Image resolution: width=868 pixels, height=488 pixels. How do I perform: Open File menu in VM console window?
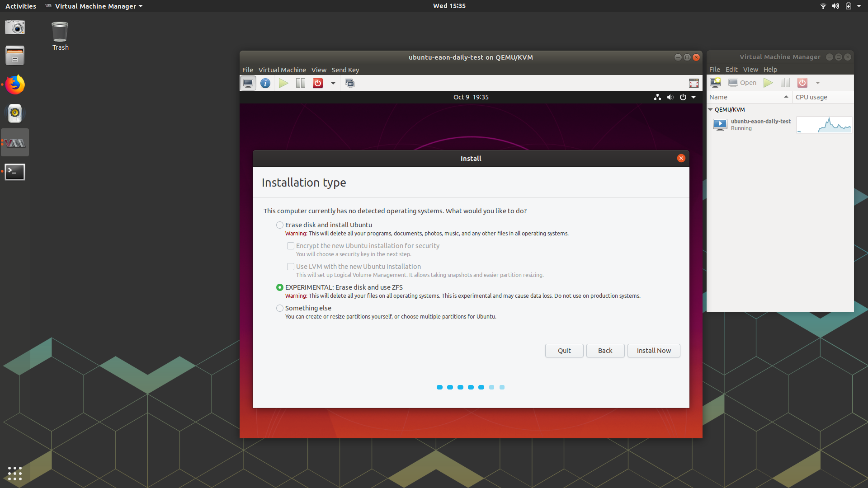coord(248,70)
